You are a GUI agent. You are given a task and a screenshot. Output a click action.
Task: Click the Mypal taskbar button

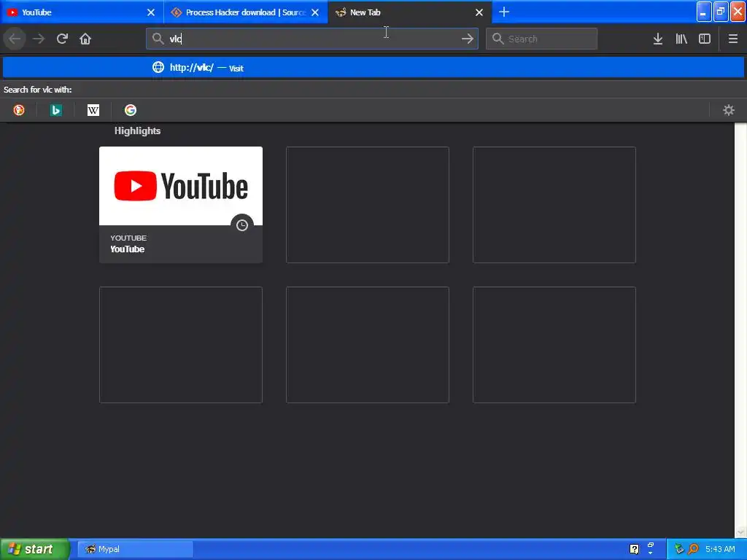[135, 549]
